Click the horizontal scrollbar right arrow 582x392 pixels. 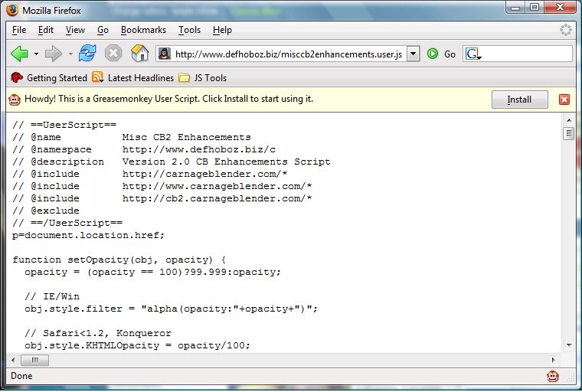(554, 360)
